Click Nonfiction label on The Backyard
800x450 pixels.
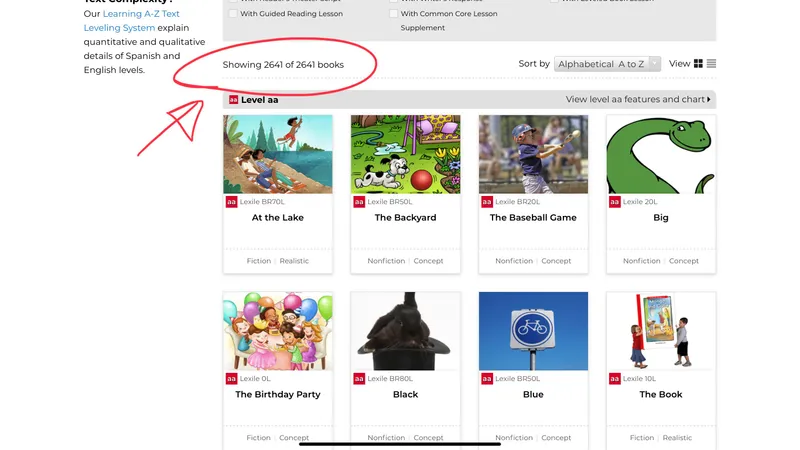click(386, 261)
